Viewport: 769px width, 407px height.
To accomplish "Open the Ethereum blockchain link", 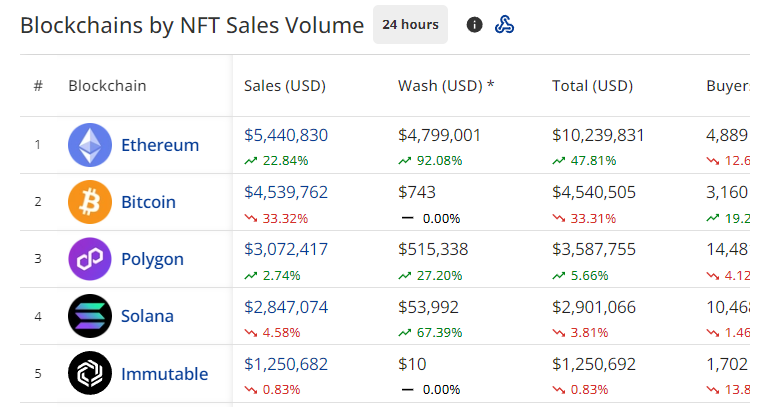I will click(x=160, y=145).
